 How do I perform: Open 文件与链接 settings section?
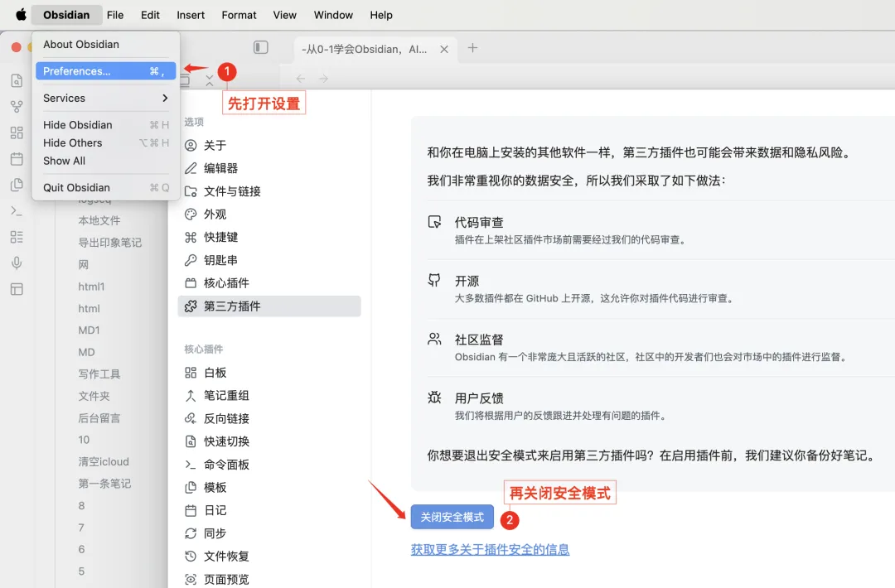(x=269, y=191)
